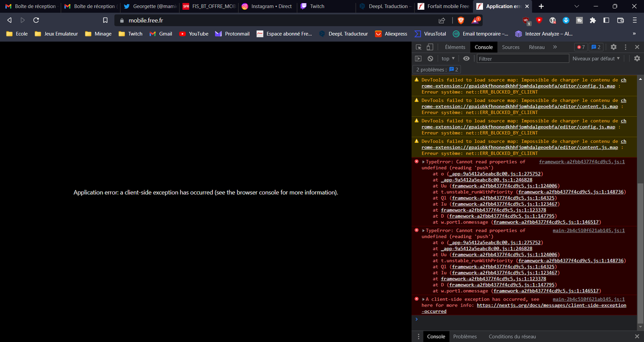This screenshot has height=342, width=644.
Task: Open the DevTools three-dot customize menu
Action: [625, 47]
